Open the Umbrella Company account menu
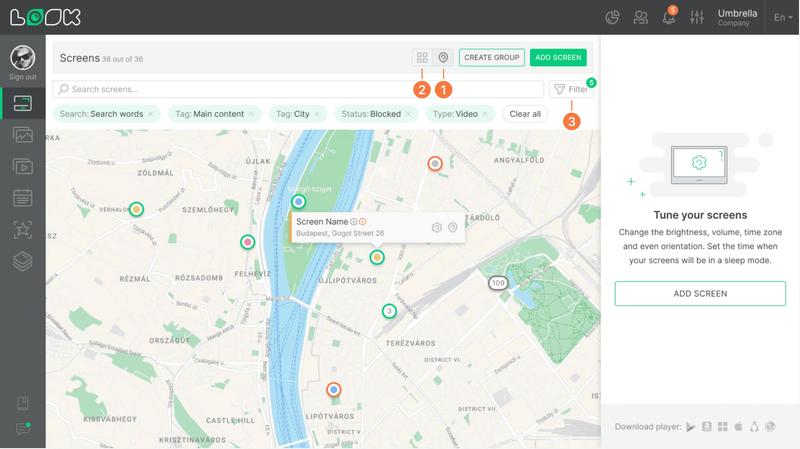800x449 pixels. tap(737, 17)
